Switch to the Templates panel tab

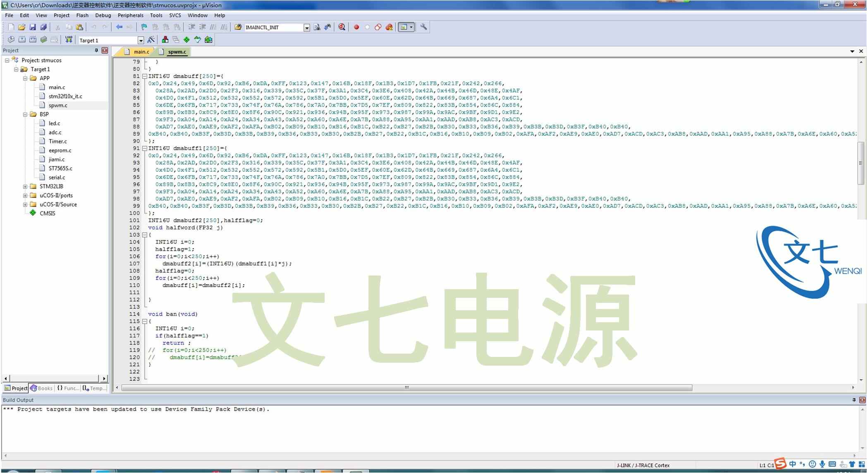point(94,388)
